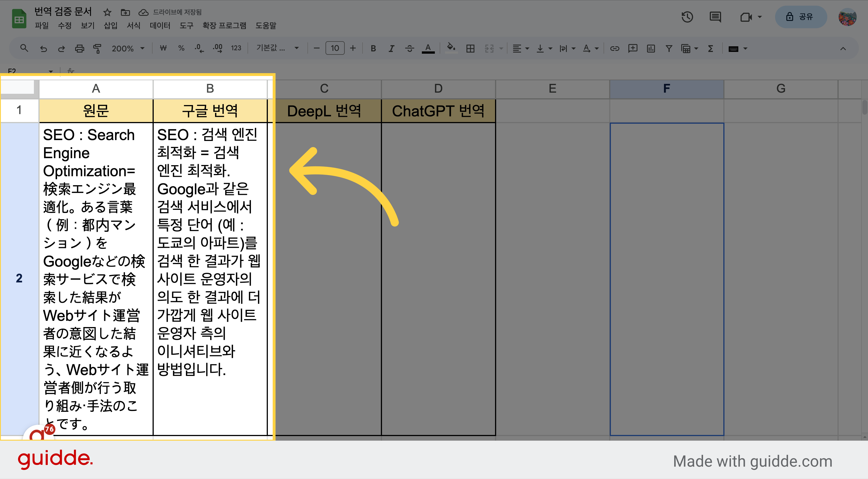Click the 공유 share button
Screen dimensions: 868x479
(x=800, y=17)
